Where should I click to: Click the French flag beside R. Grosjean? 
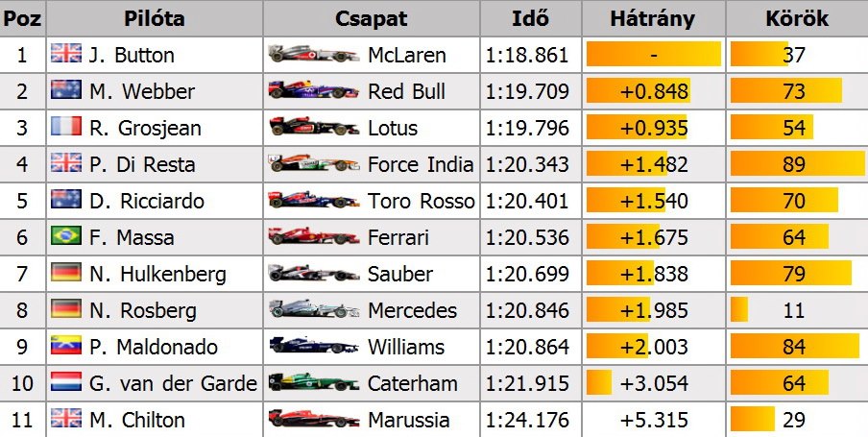(66, 128)
